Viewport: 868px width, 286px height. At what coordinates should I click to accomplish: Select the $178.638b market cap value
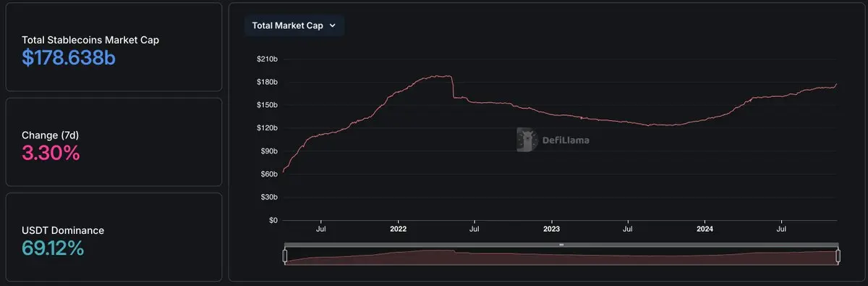click(69, 59)
